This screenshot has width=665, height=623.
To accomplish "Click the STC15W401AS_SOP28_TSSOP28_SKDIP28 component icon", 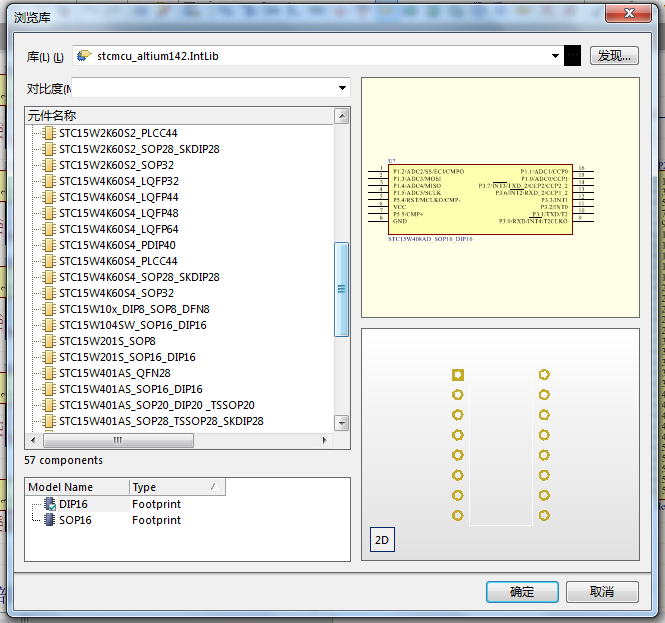I will [49, 421].
